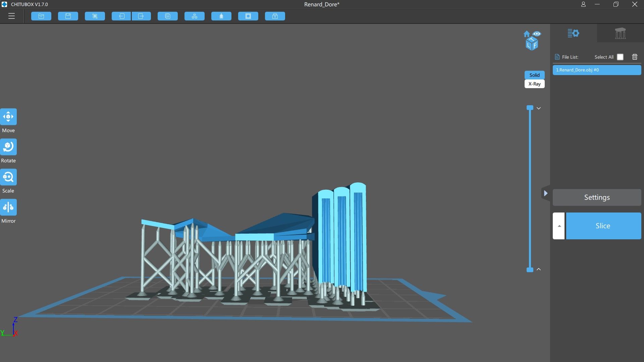Click the down chevron above layer slider
The image size is (644, 362).
539,108
